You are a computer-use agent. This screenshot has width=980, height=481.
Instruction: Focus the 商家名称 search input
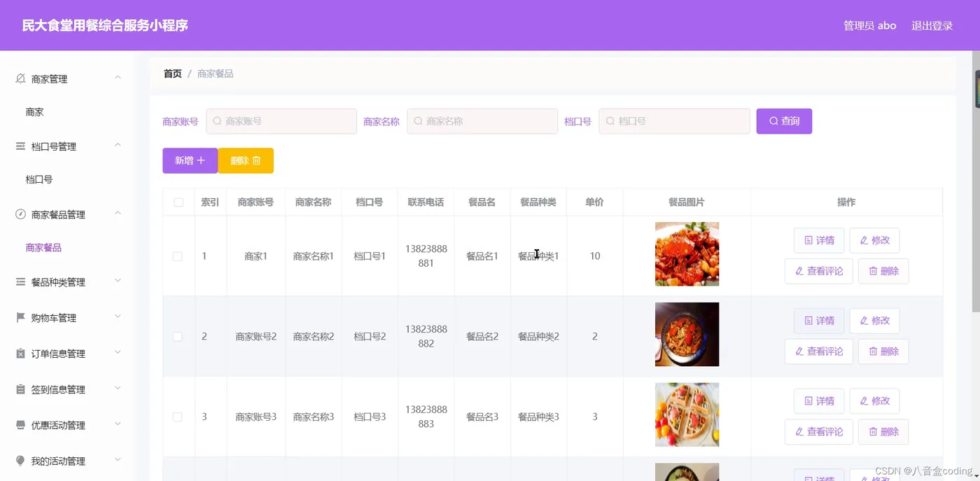[482, 121]
